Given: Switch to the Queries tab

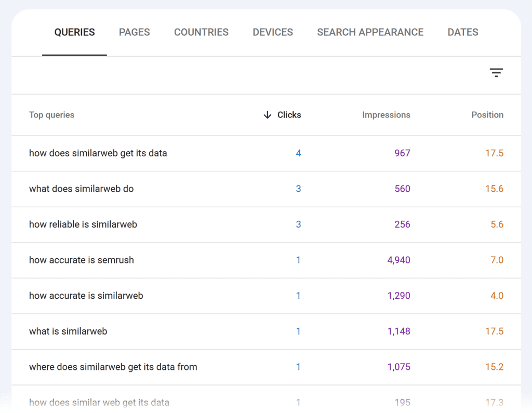Looking at the screenshot, I should (75, 32).
